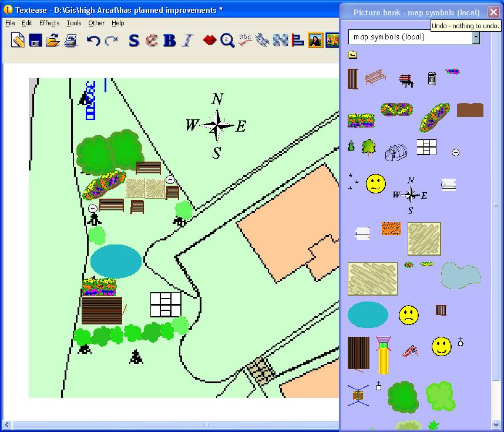Viewport: 504px width, 432px height.
Task: Open the File menu
Action: tap(10, 23)
